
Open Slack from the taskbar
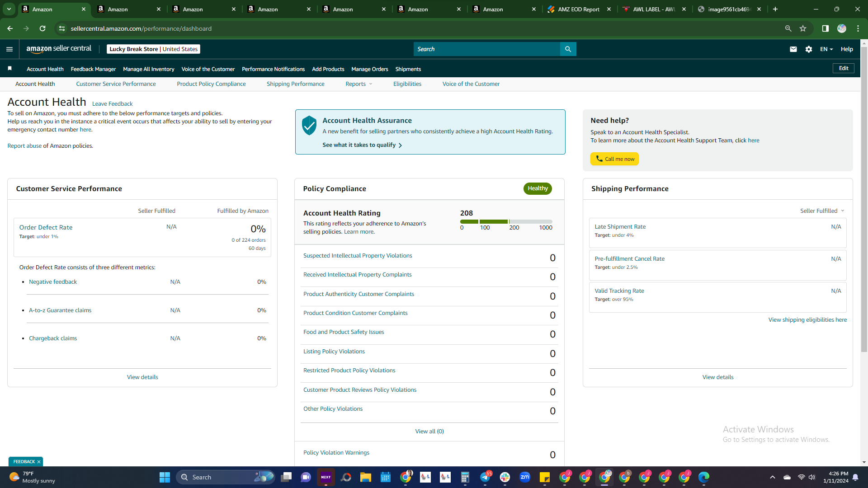(x=505, y=477)
